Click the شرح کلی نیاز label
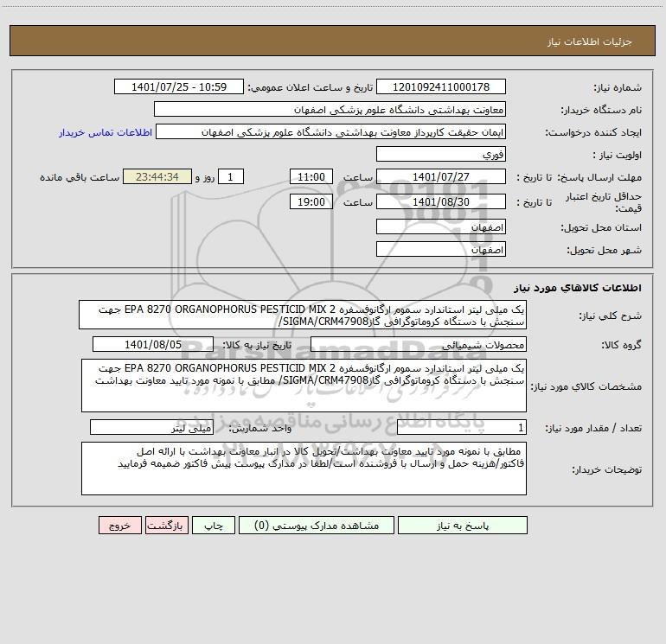This screenshot has height=644, width=666. (x=611, y=316)
